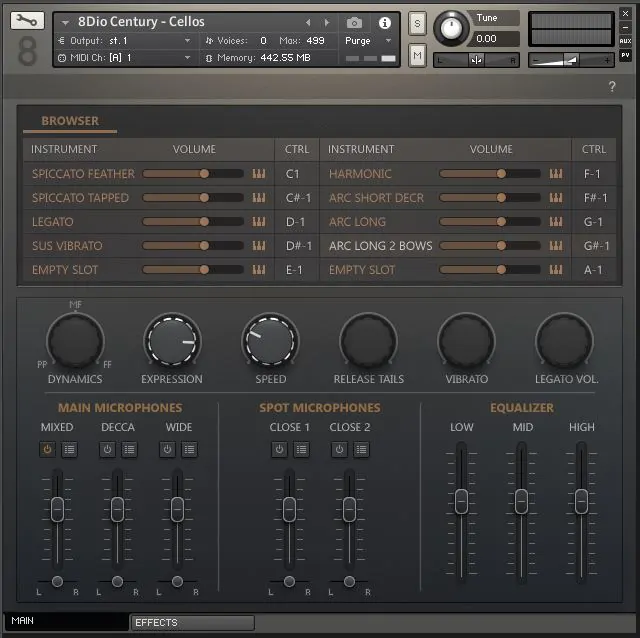640x638 pixels.
Task: Open keyboard range icon for Harmonic
Action: point(556,174)
